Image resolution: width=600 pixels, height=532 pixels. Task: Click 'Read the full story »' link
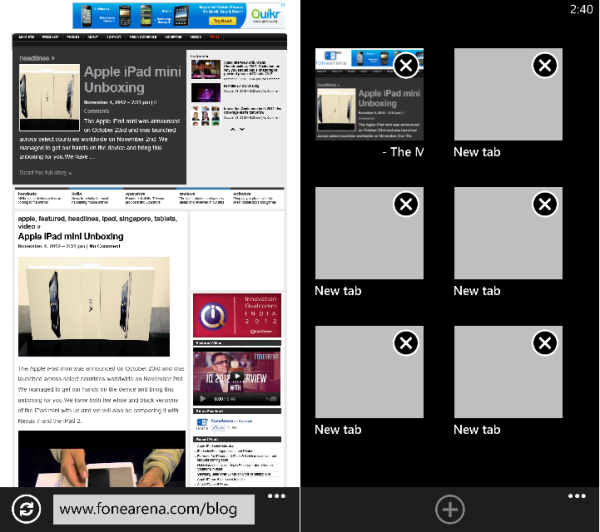click(x=46, y=173)
